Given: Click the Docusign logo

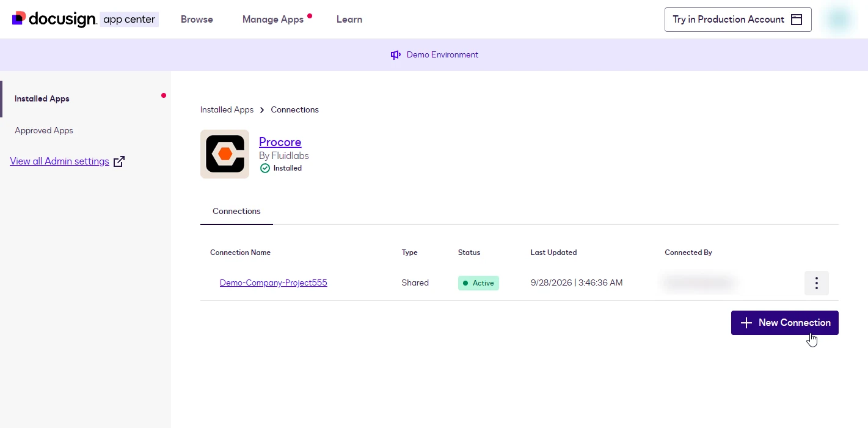Looking at the screenshot, I should click(85, 19).
